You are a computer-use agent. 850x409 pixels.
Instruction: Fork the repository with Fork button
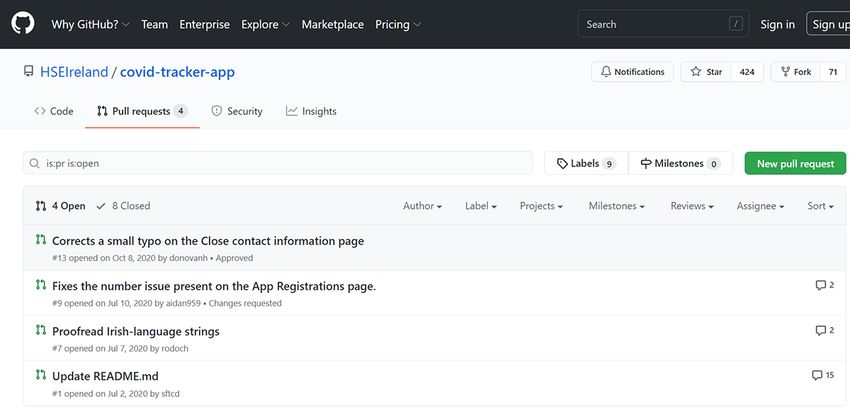click(795, 72)
